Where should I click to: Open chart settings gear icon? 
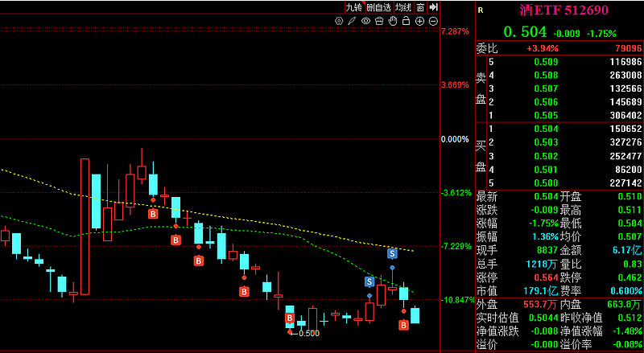coord(339,21)
